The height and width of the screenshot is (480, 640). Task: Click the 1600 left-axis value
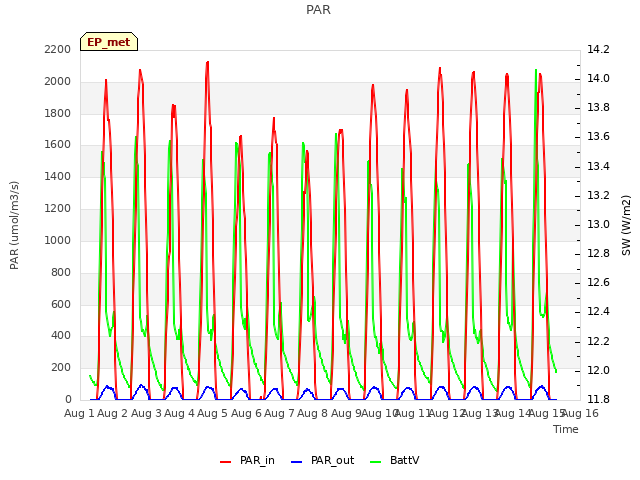[58, 144]
